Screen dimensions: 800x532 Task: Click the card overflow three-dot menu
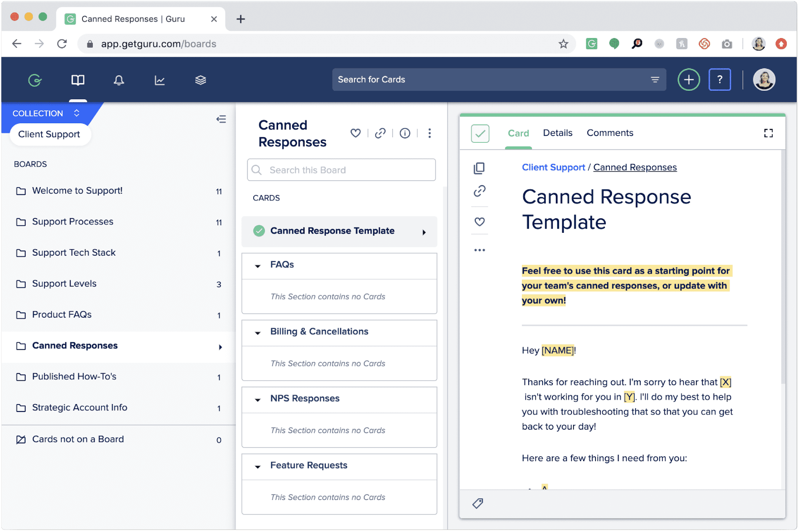pos(480,248)
